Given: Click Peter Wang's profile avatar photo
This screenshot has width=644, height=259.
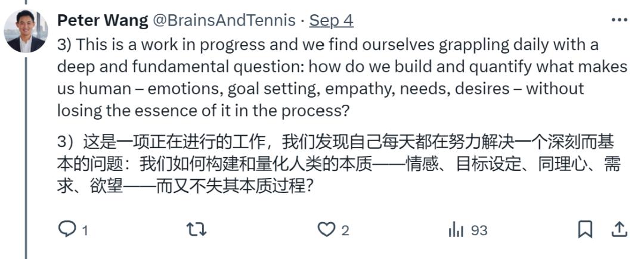Looking at the screenshot, I should tap(26, 31).
